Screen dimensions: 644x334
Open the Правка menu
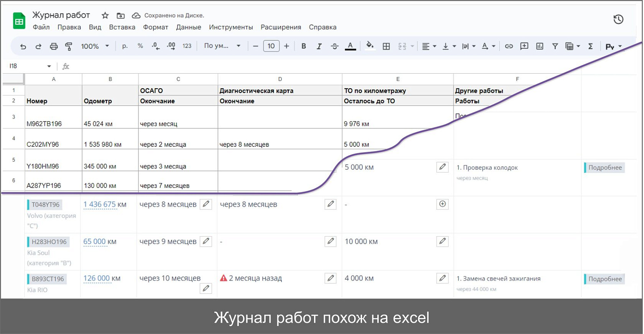(x=69, y=27)
